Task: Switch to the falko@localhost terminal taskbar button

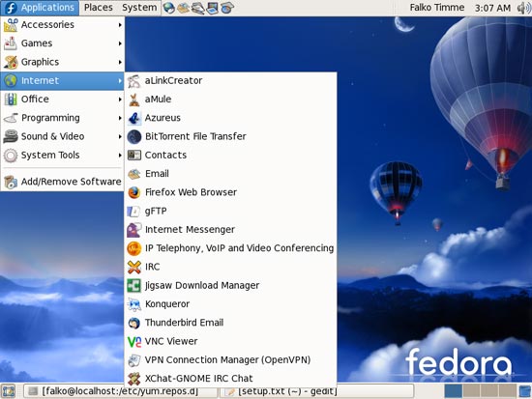Action: click(121, 391)
